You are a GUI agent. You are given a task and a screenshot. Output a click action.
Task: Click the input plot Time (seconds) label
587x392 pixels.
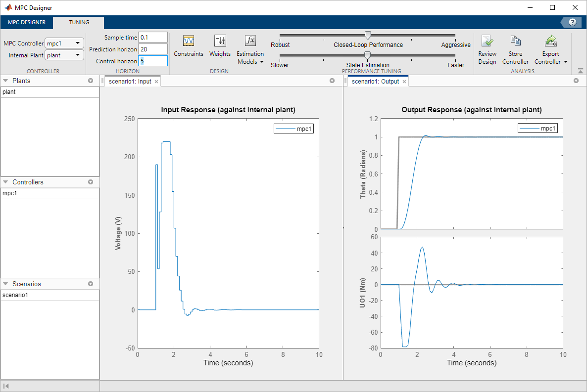coord(228,363)
